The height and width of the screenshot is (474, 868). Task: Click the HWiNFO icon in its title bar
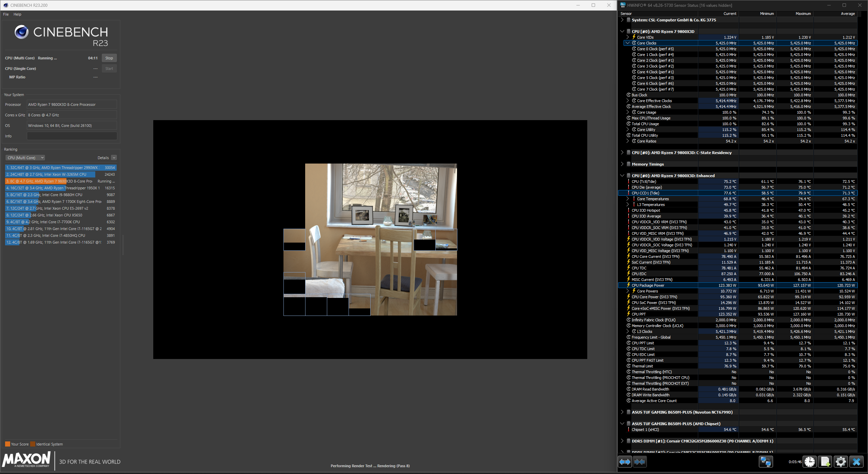pos(623,5)
